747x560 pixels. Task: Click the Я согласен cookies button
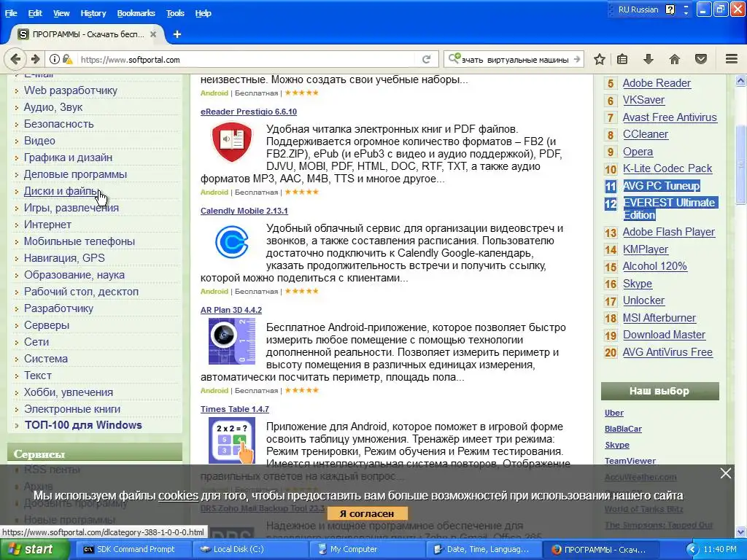(x=367, y=513)
